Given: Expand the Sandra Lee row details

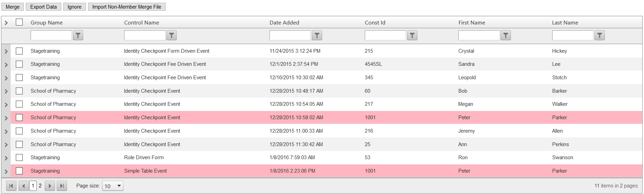Looking at the screenshot, I should click(x=6, y=64).
